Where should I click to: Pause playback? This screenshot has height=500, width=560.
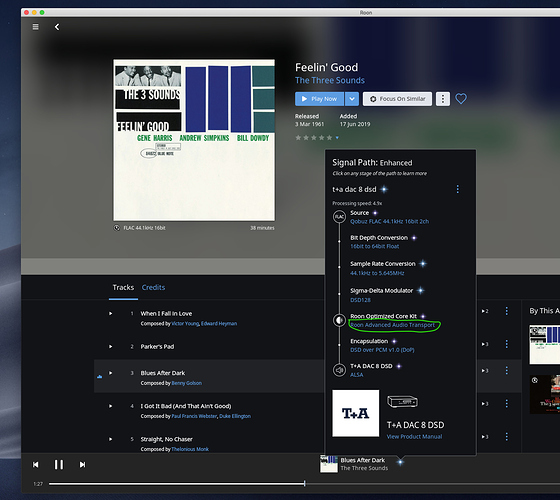pos(59,465)
